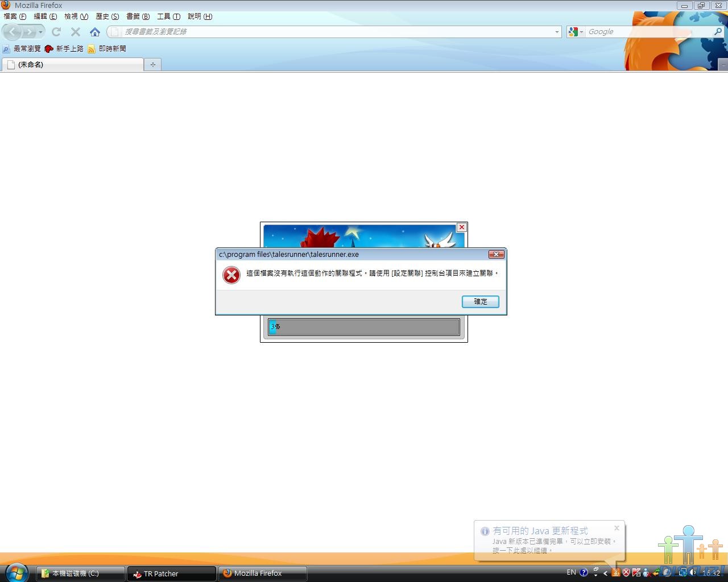Open the 書籤 (B) menu
Viewport: 728px width, 582px height.
tap(138, 16)
